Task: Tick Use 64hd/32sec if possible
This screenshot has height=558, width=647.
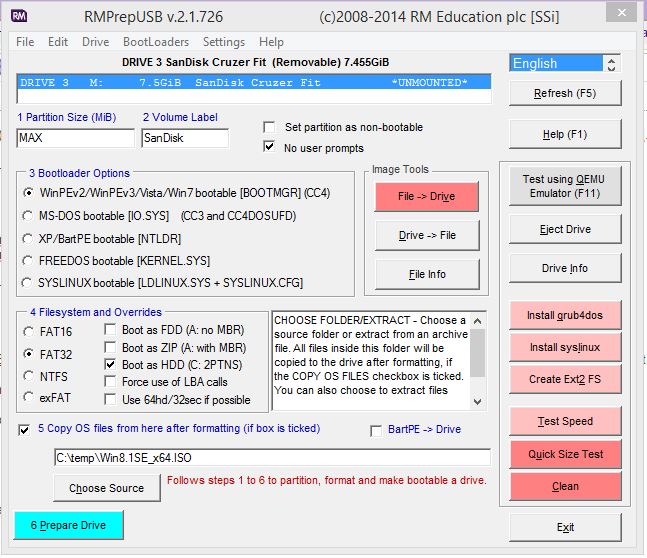Action: pos(110,399)
